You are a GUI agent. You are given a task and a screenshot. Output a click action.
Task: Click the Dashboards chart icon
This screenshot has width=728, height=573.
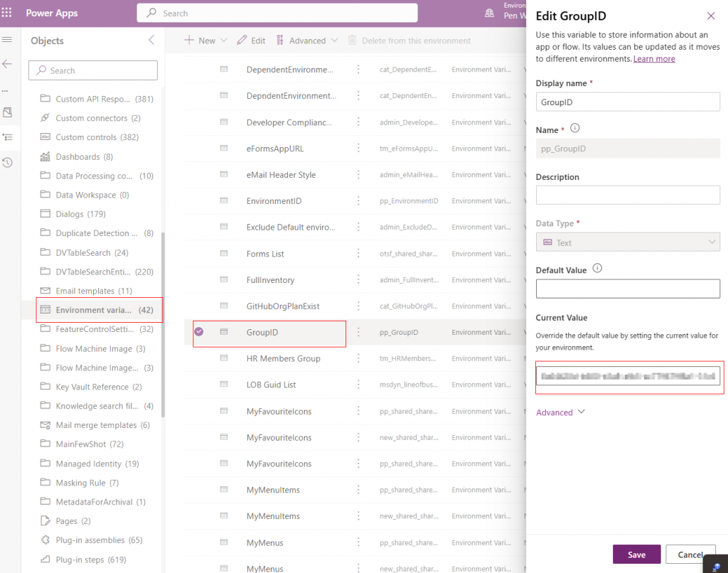click(x=45, y=156)
